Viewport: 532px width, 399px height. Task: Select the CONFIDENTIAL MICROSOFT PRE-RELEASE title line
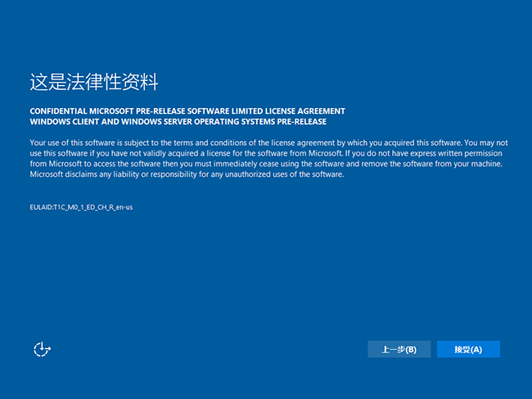(187, 111)
